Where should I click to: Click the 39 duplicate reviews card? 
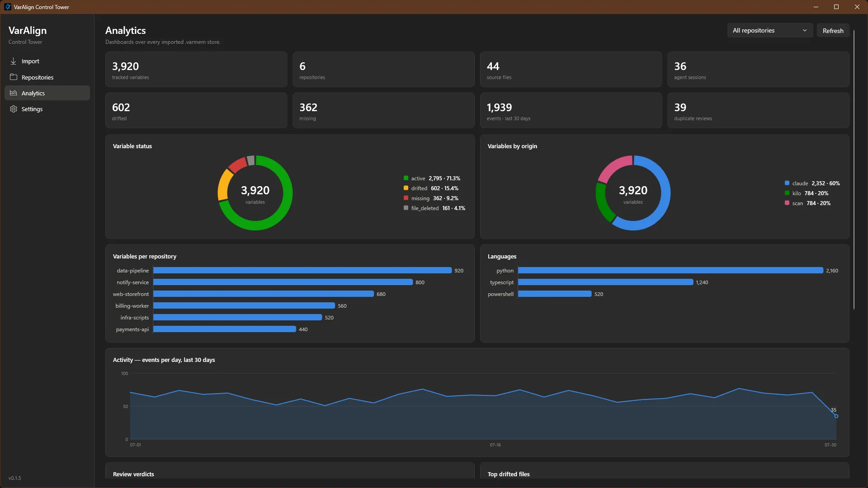758,110
